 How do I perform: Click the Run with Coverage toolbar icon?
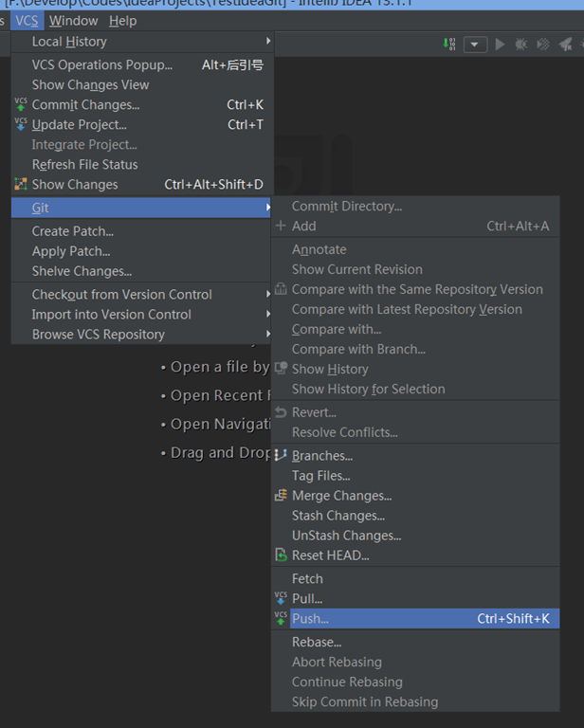[543, 45]
